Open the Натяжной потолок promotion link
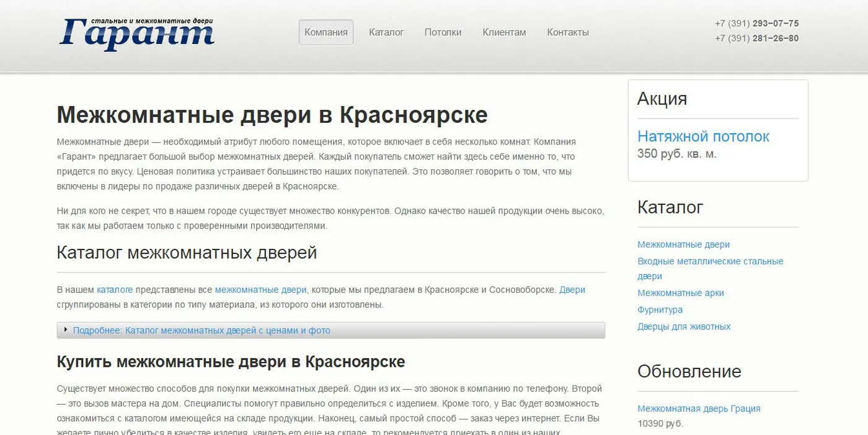Viewport: 868px width, 435px height. (x=703, y=137)
